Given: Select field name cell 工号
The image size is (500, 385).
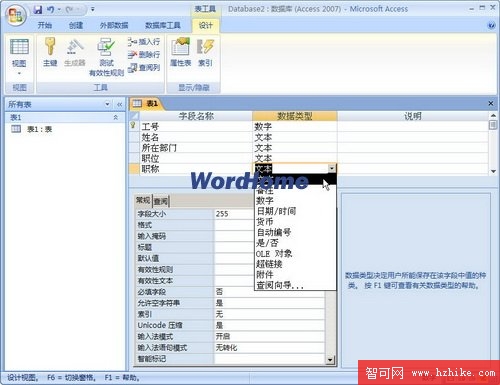Looking at the screenshot, I should pyautogui.click(x=196, y=126).
